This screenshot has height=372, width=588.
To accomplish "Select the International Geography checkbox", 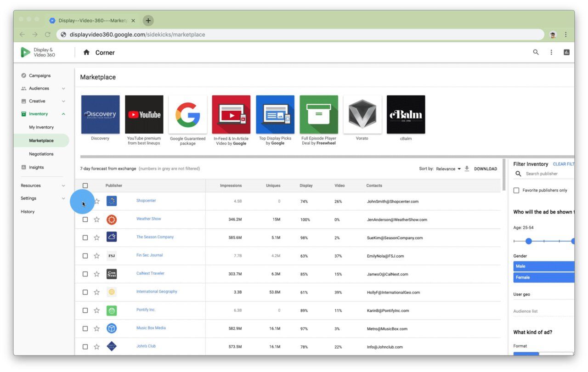I will 85,292.
